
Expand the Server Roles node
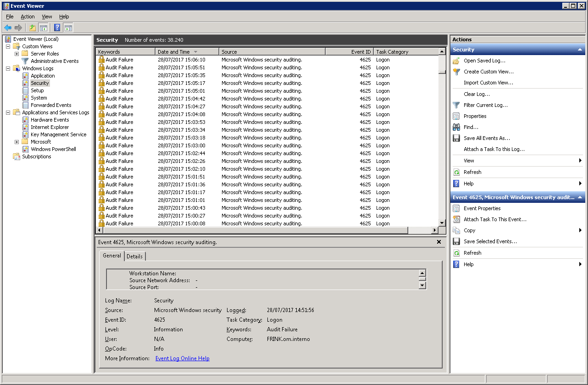coord(17,54)
